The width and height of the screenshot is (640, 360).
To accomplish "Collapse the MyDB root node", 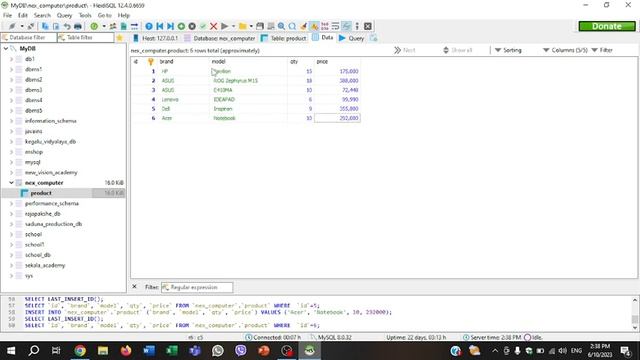I will tap(6, 49).
